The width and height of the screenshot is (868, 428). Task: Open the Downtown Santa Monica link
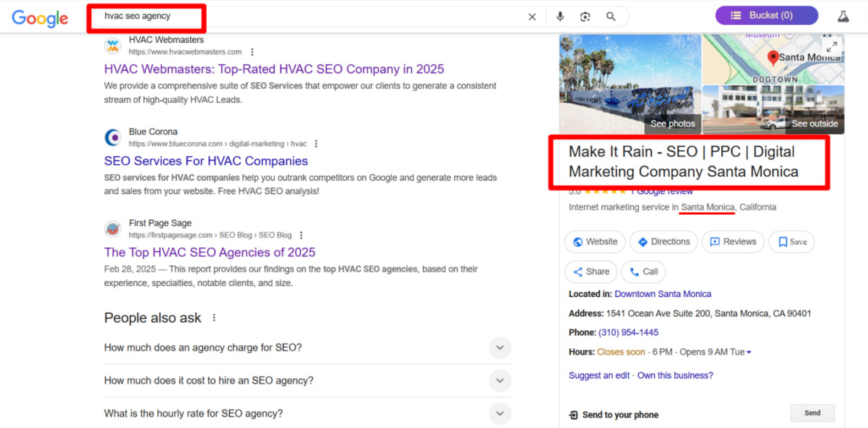click(663, 294)
